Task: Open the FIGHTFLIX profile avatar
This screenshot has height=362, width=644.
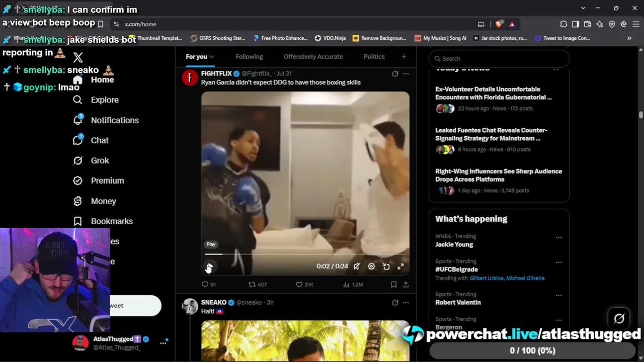Action: [190, 77]
